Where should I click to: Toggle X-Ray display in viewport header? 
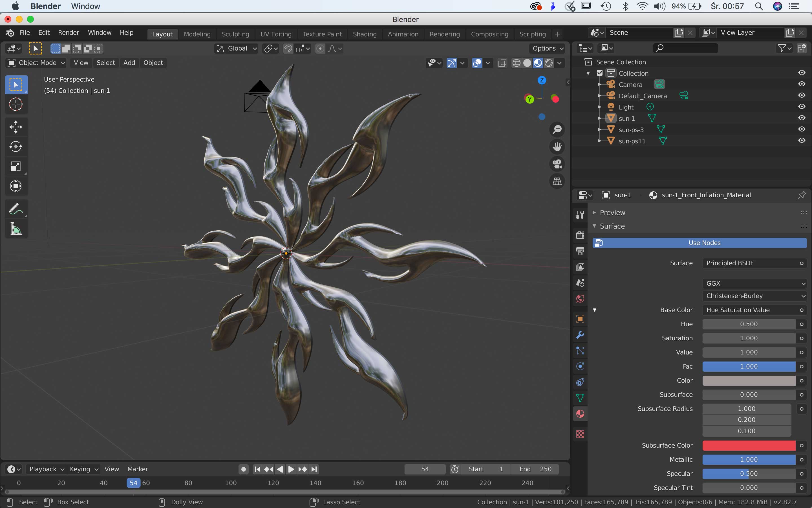[x=502, y=63]
